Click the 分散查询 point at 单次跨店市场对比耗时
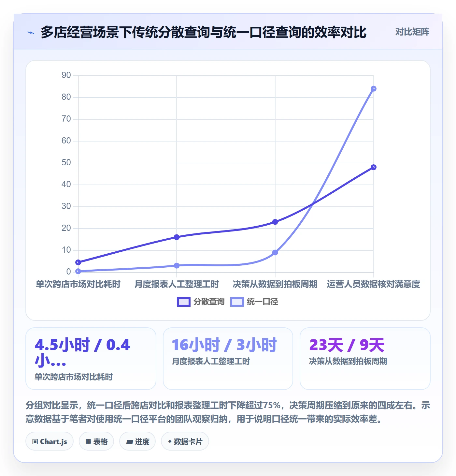This screenshot has height=476, width=456. pyautogui.click(x=78, y=262)
